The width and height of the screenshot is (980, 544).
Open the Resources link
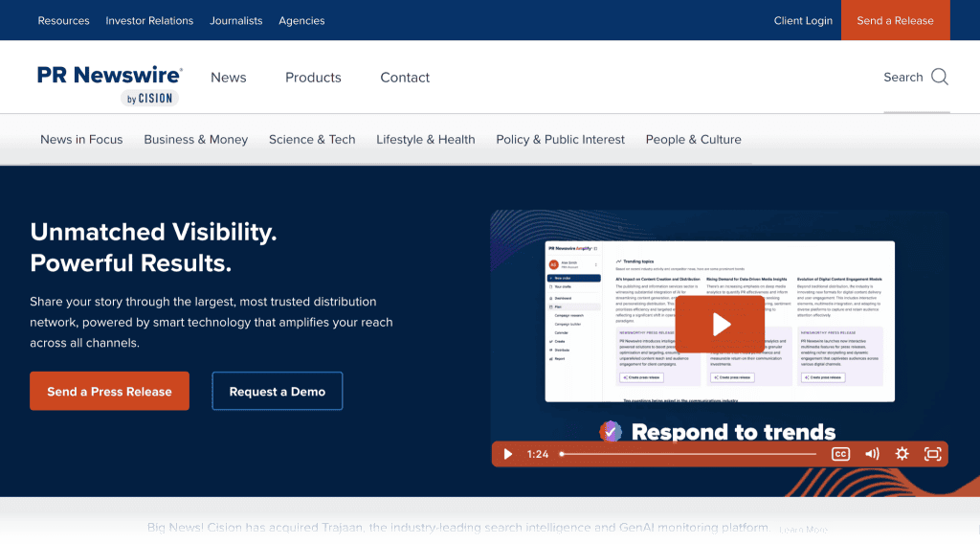pyautogui.click(x=64, y=21)
